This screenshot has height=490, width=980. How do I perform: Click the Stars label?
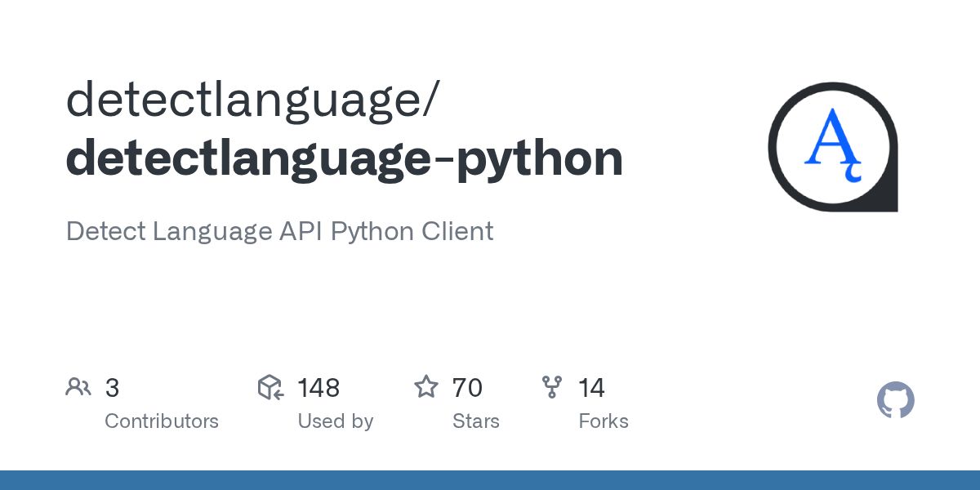[476, 421]
